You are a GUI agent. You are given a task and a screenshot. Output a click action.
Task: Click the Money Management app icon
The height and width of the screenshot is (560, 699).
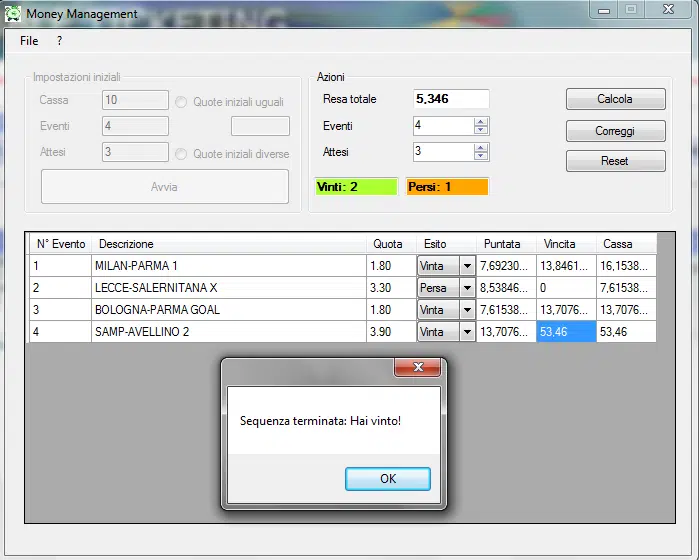(13, 13)
